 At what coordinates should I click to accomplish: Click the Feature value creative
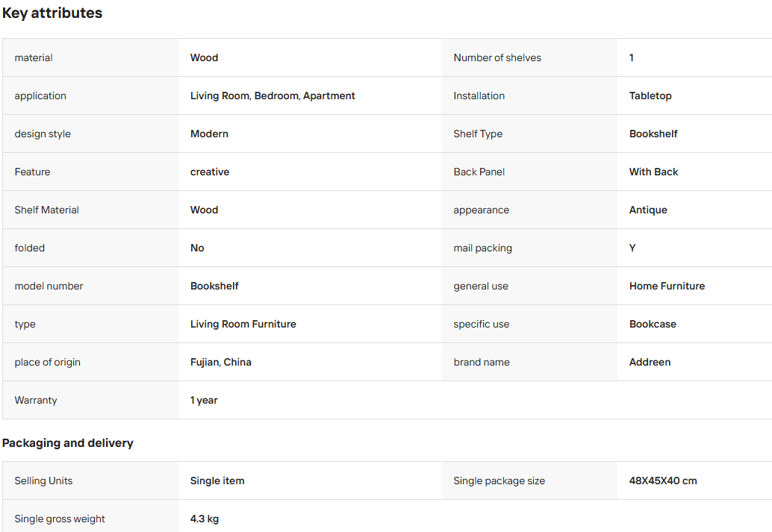click(210, 172)
